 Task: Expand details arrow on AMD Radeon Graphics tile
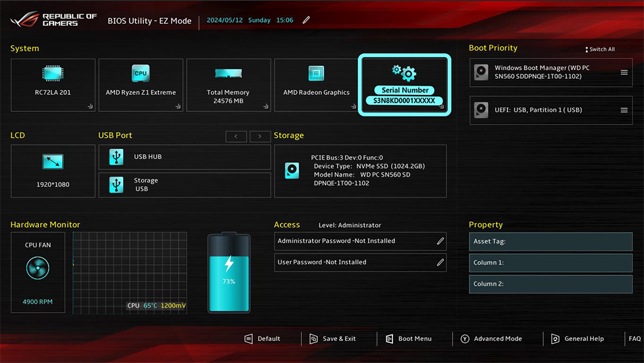click(x=353, y=106)
